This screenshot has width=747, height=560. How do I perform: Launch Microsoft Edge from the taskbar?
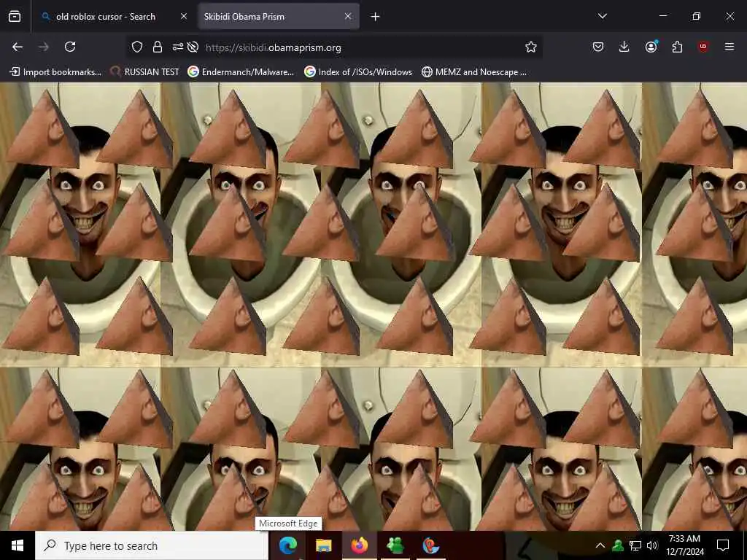click(288, 545)
